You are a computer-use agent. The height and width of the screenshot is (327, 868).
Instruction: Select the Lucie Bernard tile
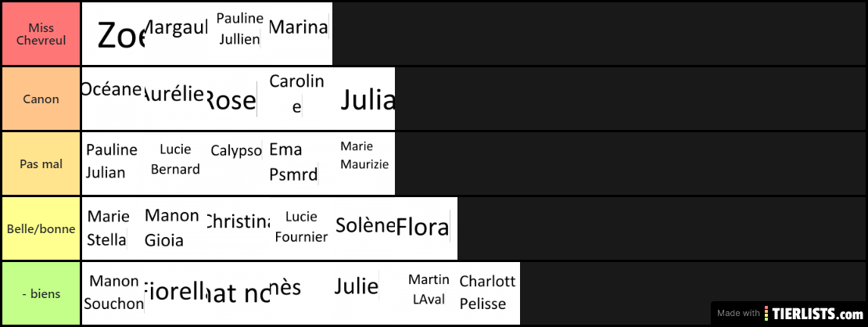coord(176,163)
